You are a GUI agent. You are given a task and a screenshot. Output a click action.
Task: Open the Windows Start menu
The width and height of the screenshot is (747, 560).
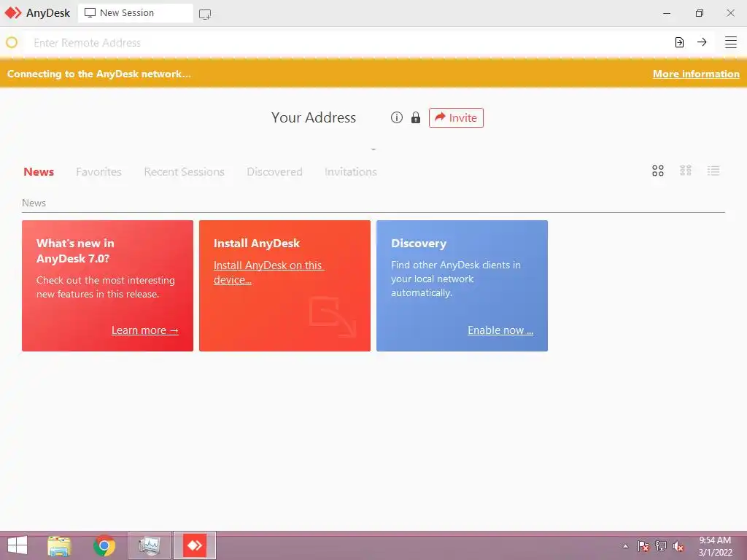pyautogui.click(x=18, y=545)
